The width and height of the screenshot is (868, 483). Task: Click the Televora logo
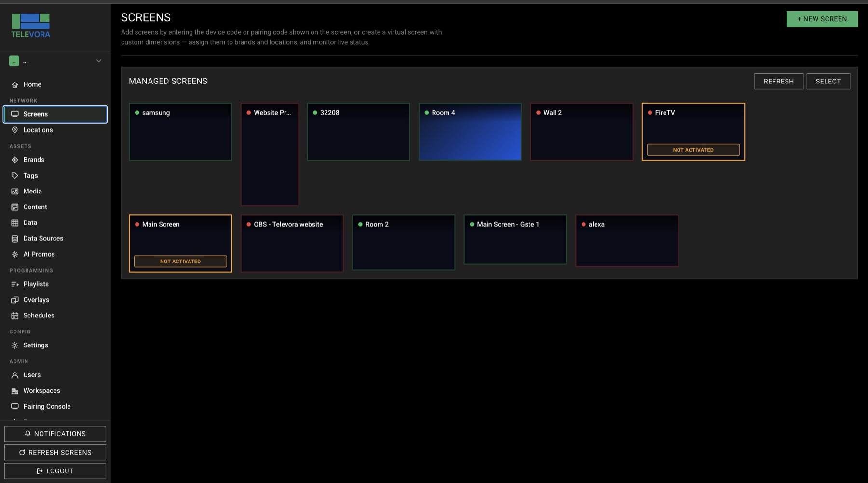point(30,26)
